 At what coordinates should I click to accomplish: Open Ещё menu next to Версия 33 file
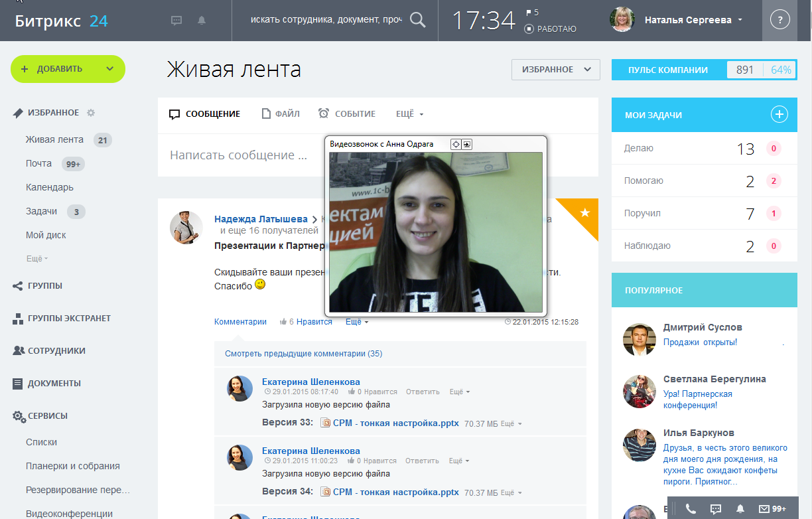511,423
